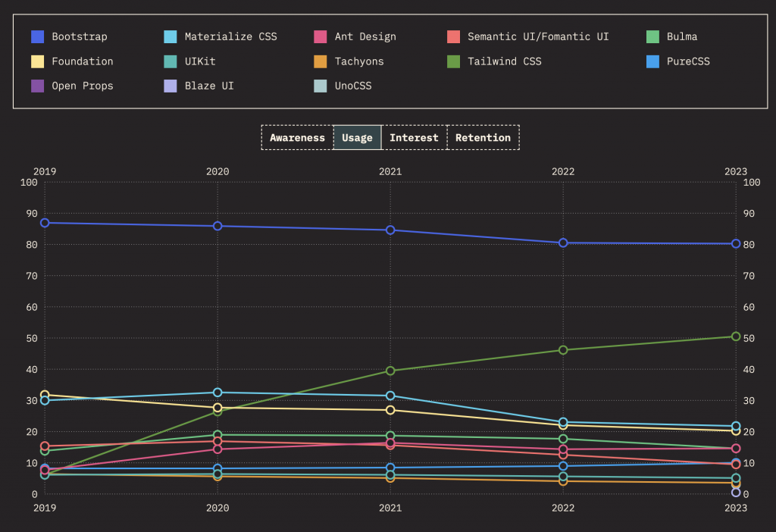Click PureCSS 2022 data point

(563, 466)
